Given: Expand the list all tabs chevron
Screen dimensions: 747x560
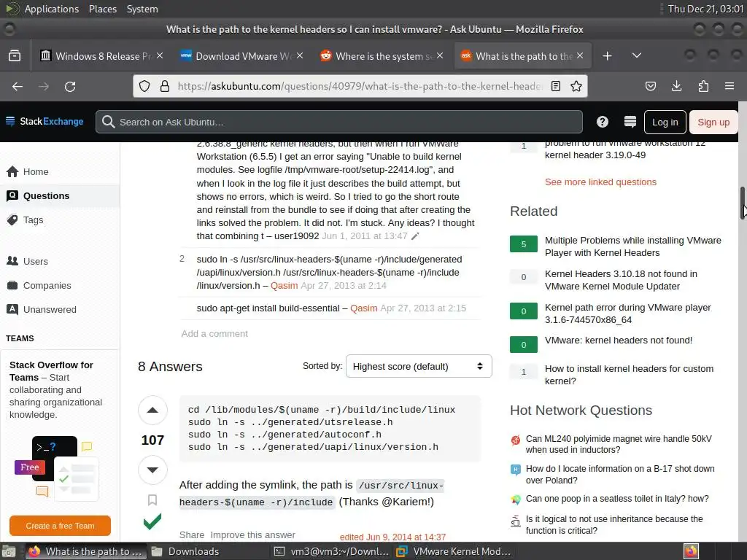Looking at the screenshot, I should (x=636, y=55).
